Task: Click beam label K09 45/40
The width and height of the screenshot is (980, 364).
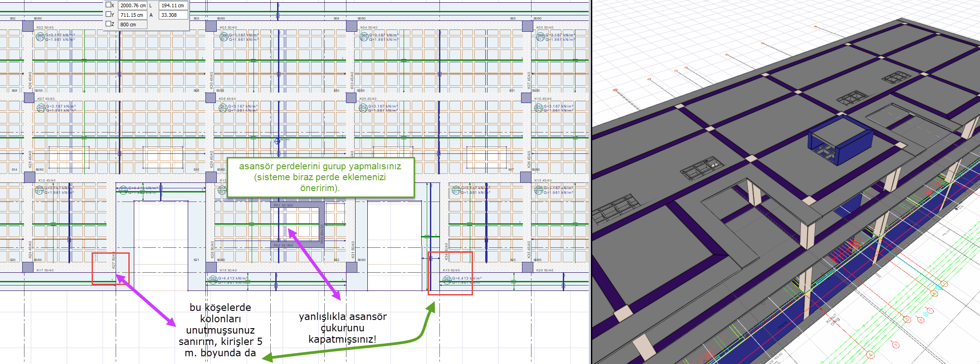Action: pos(368,98)
